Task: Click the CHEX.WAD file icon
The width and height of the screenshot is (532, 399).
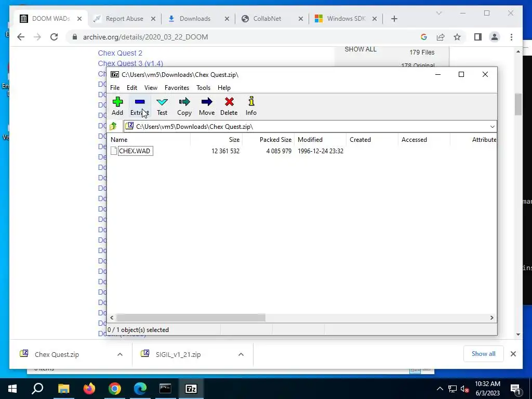Action: pos(114,151)
